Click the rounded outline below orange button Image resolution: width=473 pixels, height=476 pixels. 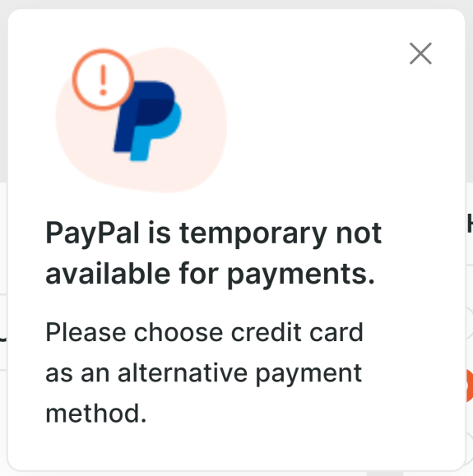(470, 448)
